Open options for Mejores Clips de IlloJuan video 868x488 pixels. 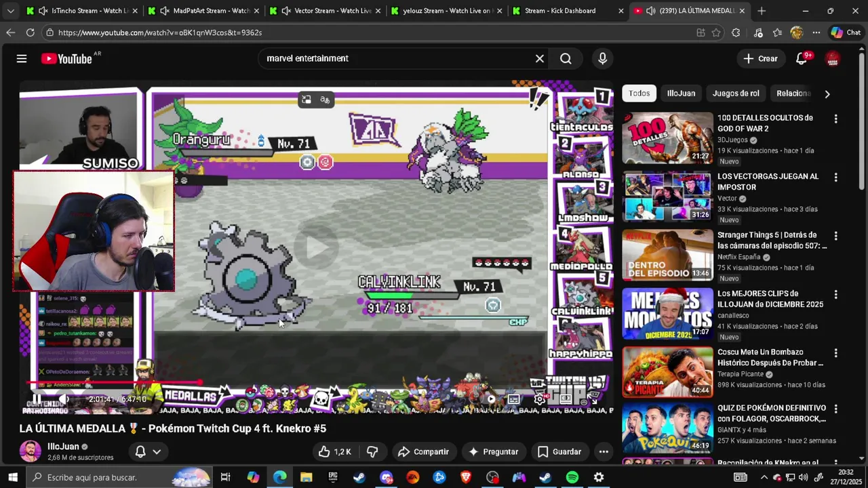pyautogui.click(x=835, y=295)
